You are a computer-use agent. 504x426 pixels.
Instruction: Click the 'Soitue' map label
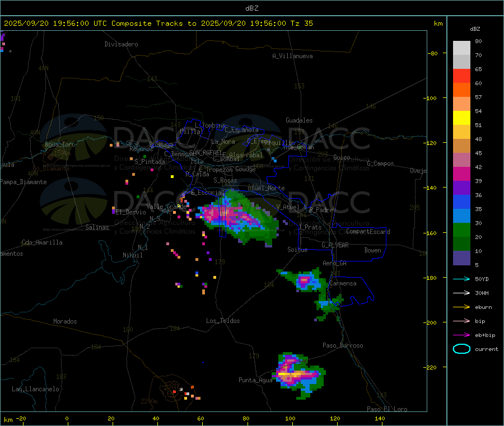click(x=297, y=250)
